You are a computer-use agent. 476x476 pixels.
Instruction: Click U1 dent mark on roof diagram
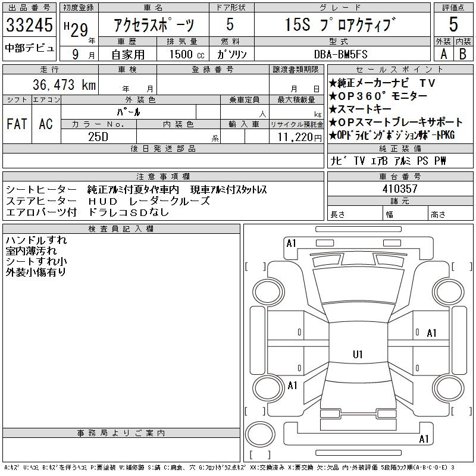pyautogui.click(x=358, y=354)
